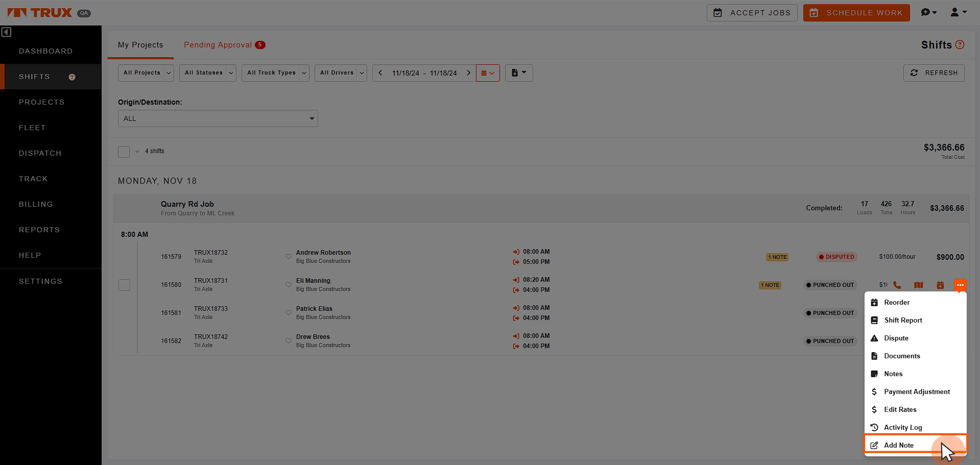Open the 1 NOTE badge for shift 161579

pyautogui.click(x=777, y=257)
